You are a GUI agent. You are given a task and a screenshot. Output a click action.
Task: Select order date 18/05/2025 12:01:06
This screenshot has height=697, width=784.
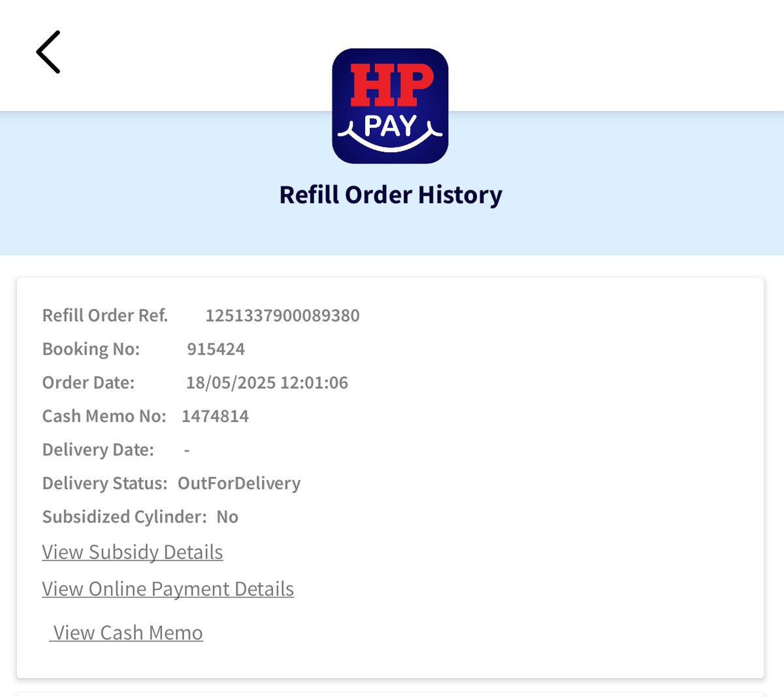point(267,383)
